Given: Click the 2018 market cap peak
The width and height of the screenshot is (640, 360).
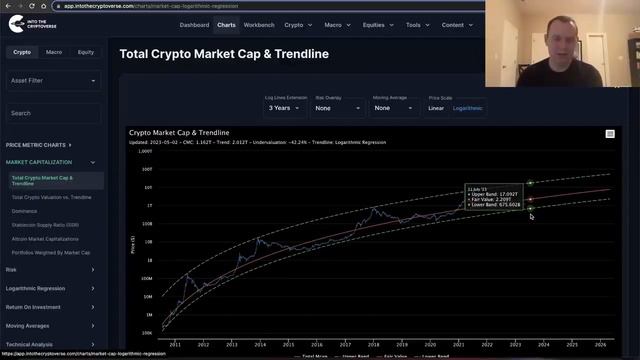Looking at the screenshot, I should [374, 209].
